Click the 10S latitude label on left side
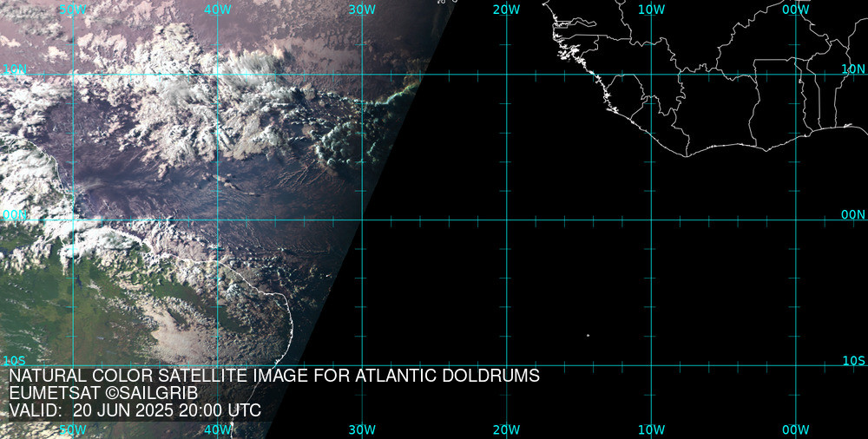Image resolution: width=868 pixels, height=439 pixels. click(14, 361)
